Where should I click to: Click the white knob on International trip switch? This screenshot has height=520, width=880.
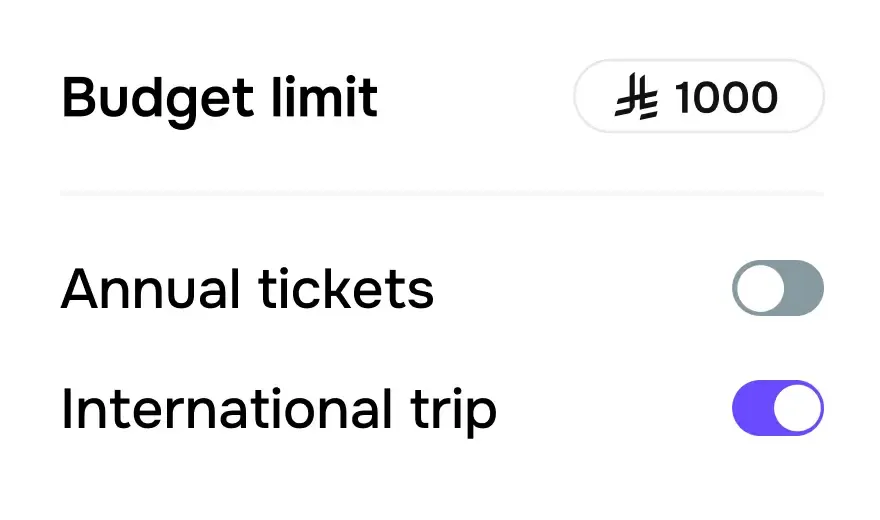coord(796,408)
